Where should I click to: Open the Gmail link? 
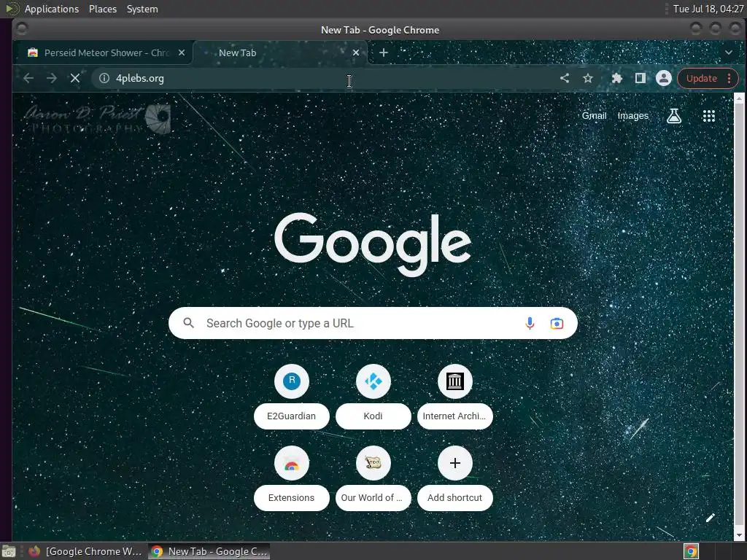pos(594,116)
